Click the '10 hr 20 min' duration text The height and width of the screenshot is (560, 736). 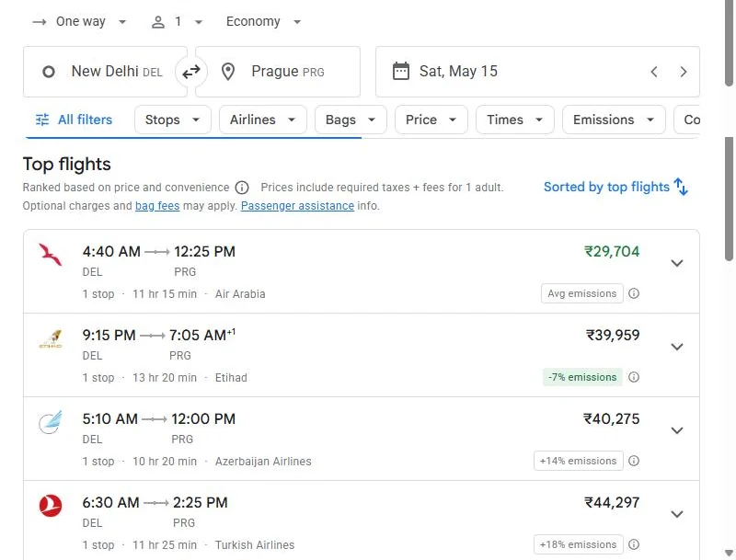click(x=165, y=462)
